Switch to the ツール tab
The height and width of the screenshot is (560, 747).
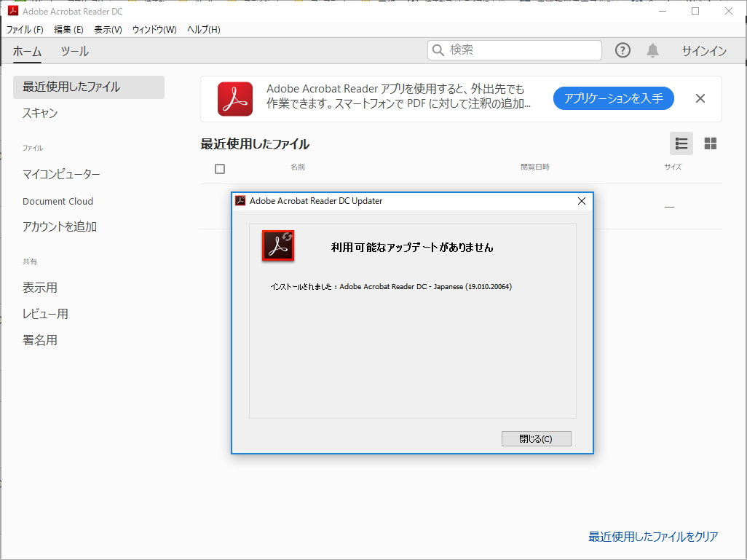pyautogui.click(x=75, y=51)
